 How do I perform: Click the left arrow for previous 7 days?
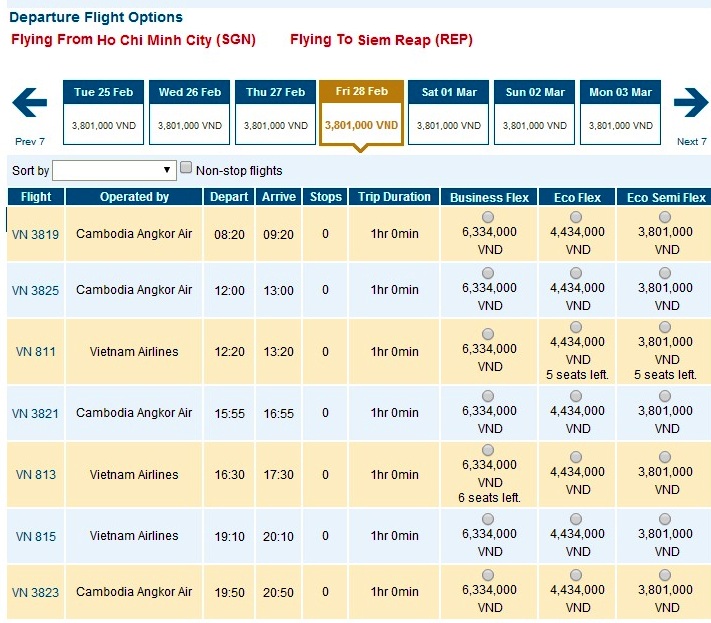tap(30, 102)
